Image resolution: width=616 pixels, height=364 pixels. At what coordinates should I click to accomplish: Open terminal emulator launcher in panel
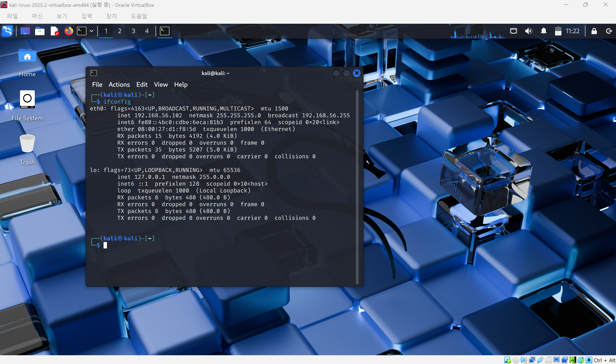point(81,31)
